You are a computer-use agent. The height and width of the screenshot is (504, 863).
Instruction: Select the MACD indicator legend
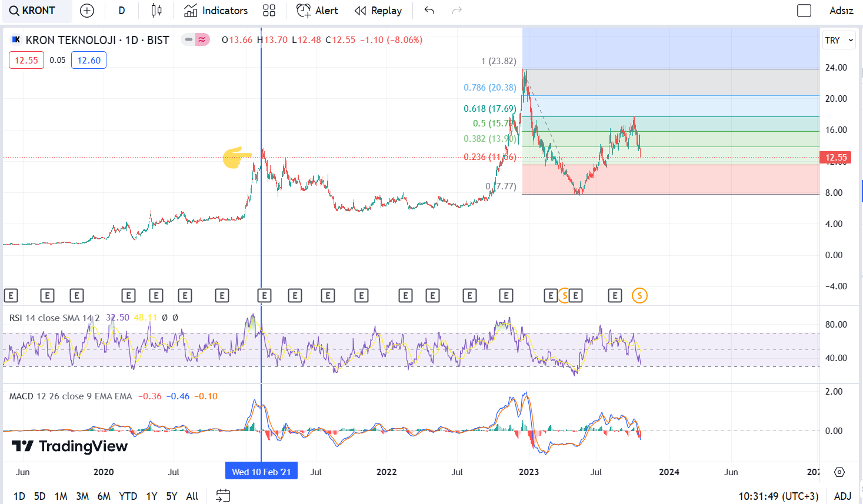click(71, 396)
